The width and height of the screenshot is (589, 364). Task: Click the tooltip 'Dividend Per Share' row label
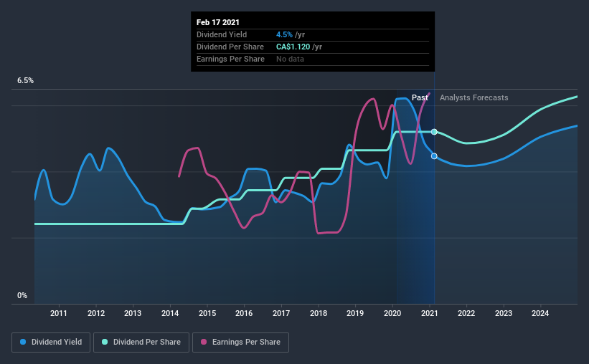click(230, 47)
